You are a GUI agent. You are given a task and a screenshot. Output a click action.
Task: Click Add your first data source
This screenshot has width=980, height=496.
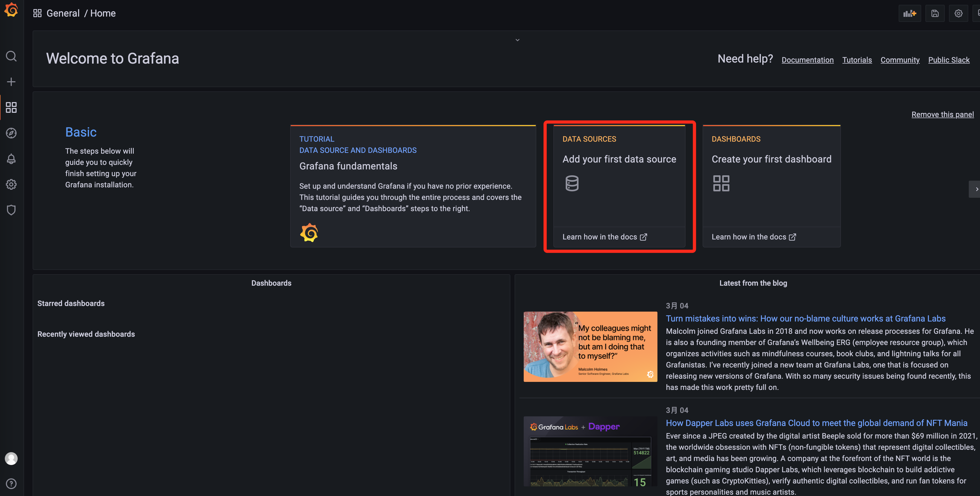[x=619, y=159]
